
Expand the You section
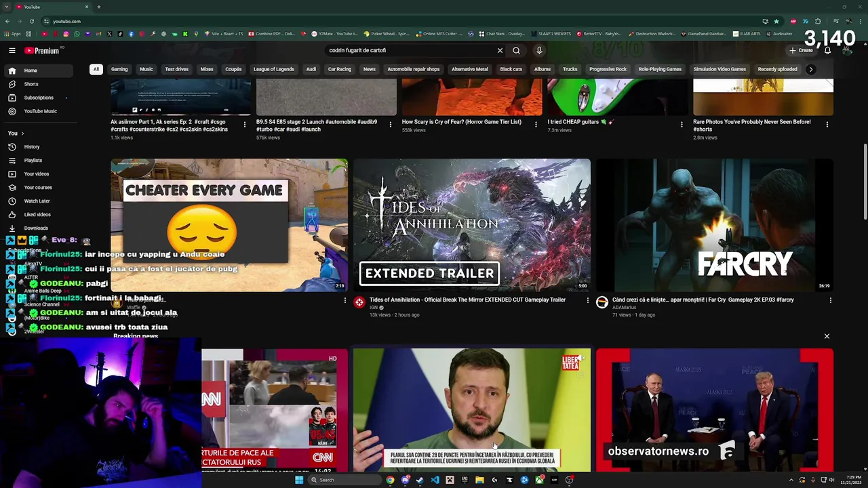click(x=16, y=133)
